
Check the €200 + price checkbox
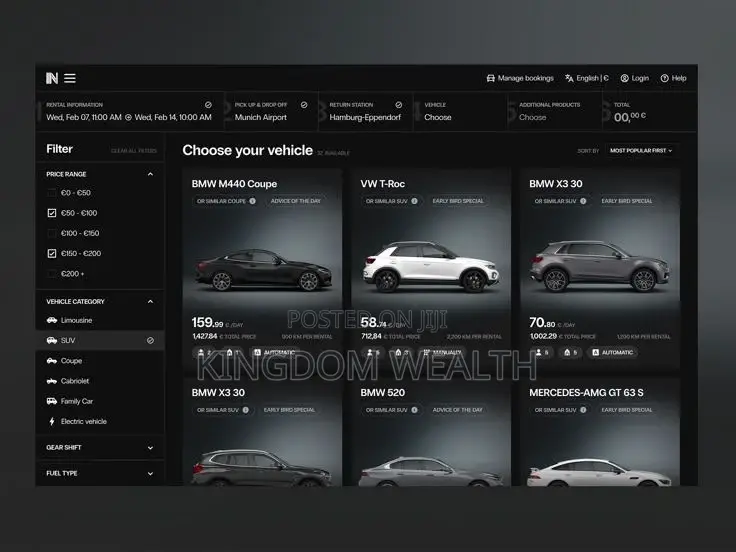(52, 274)
